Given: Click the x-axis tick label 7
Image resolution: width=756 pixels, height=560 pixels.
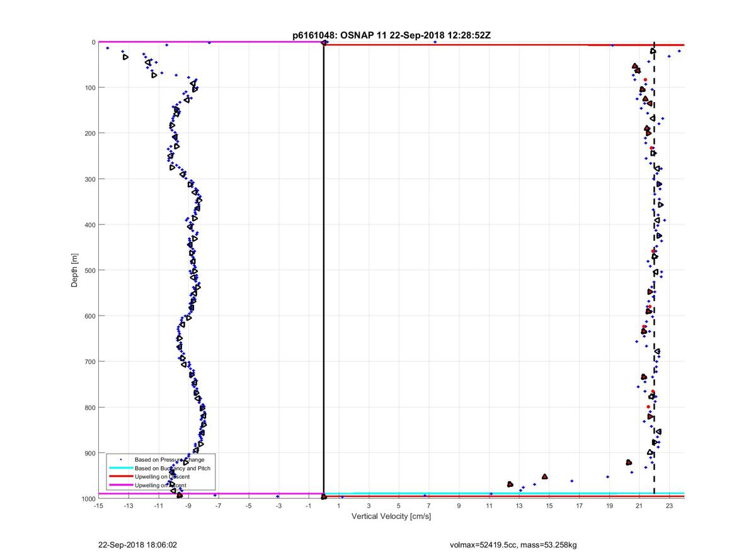Looking at the screenshot, I should pos(429,506).
